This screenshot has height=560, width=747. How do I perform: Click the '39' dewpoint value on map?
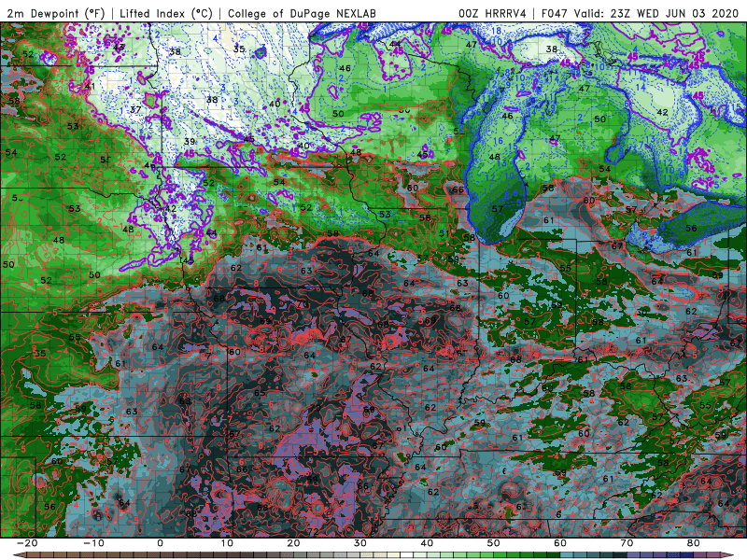pos(190,142)
